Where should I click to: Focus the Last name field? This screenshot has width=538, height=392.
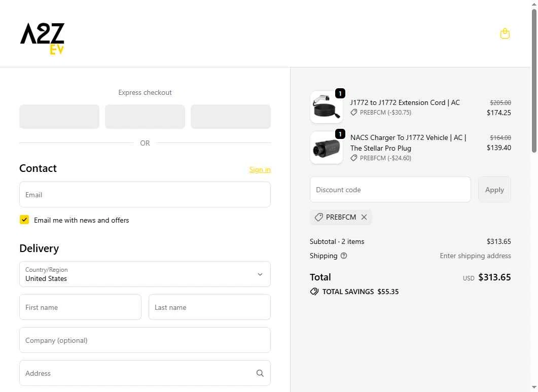pos(209,307)
